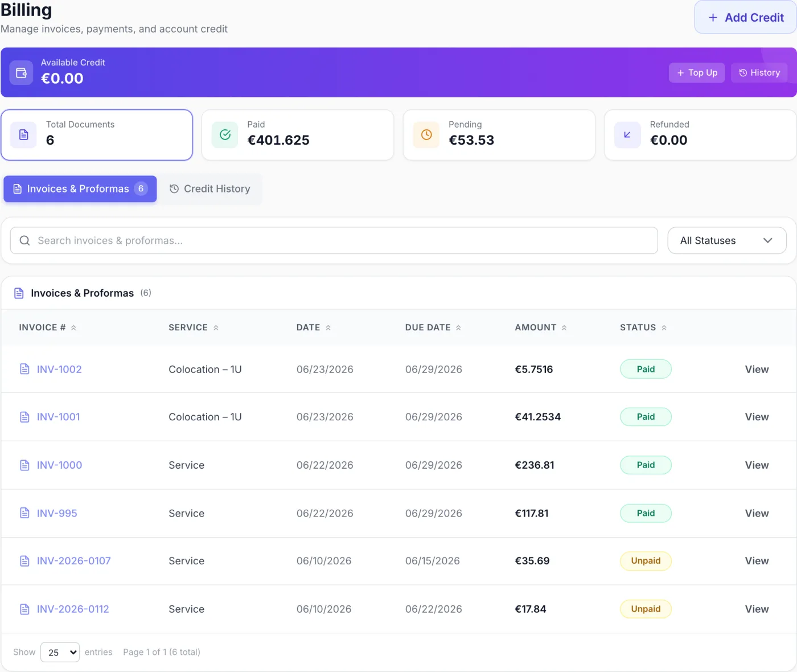
Task: Select the Pending €53.53 card
Action: coord(499,135)
